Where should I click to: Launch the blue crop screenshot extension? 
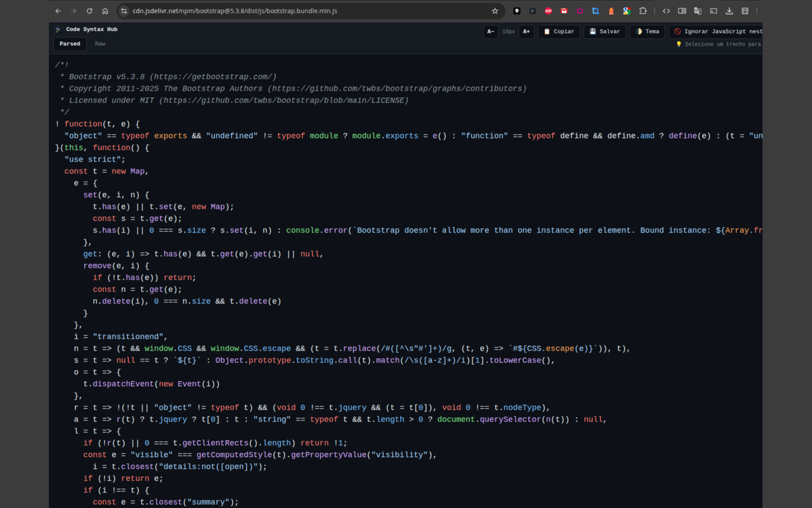coord(595,11)
